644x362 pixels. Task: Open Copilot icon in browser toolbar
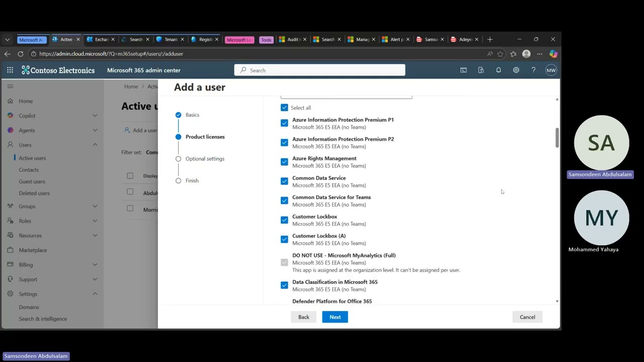[x=553, y=54]
